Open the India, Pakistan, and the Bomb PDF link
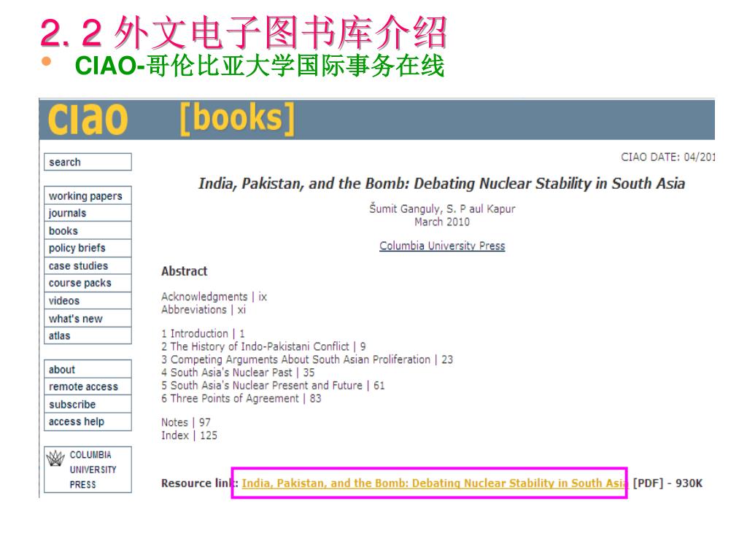747x560 pixels. pos(434,483)
